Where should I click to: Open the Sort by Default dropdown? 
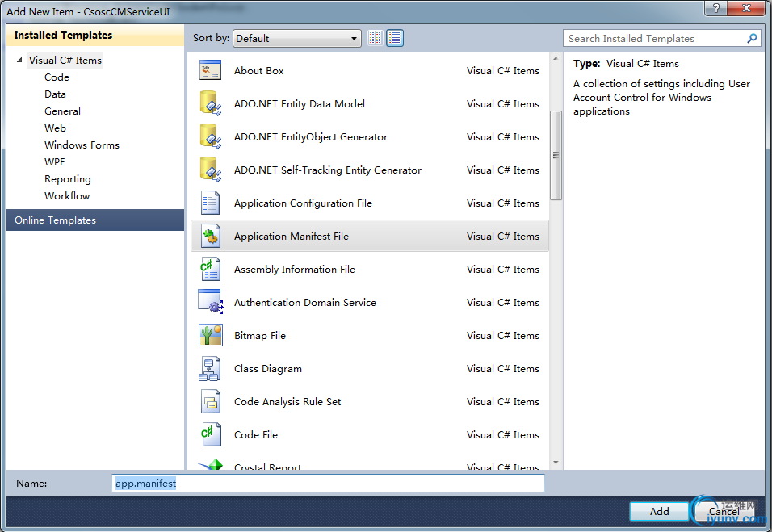point(297,38)
